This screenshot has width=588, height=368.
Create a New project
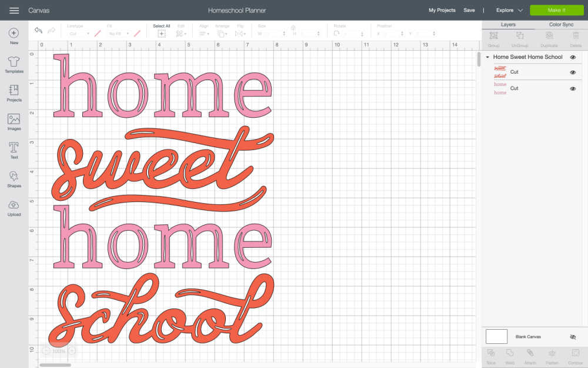pos(14,36)
